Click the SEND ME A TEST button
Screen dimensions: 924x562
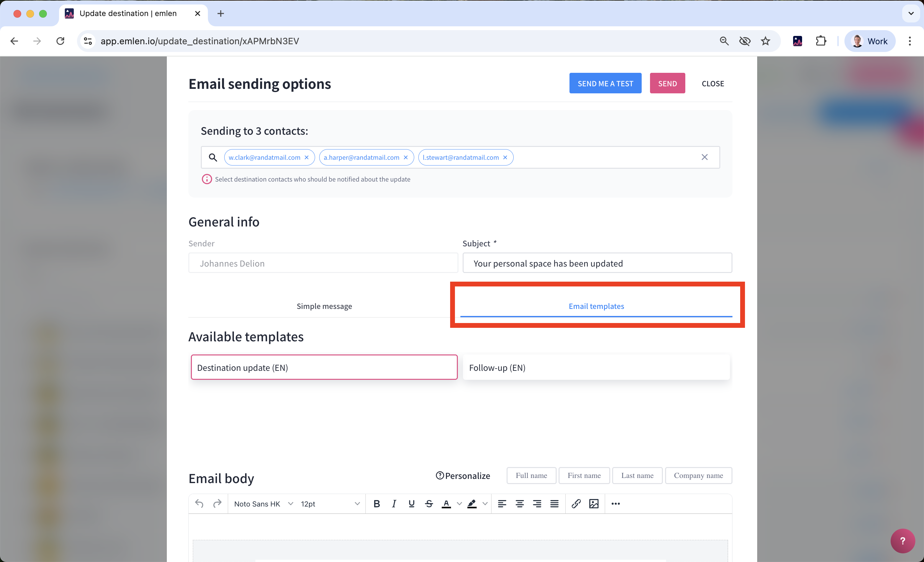(x=605, y=83)
